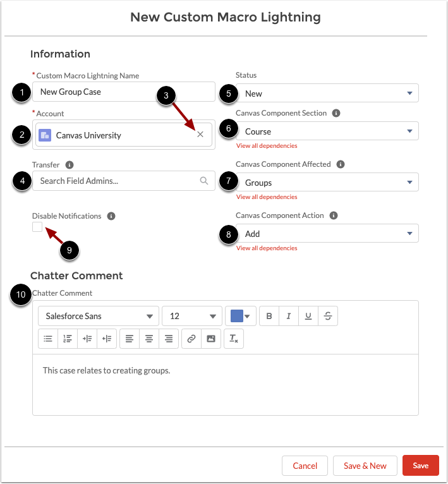Open the Salesforce Sans font dropdown
The width and height of the screenshot is (448, 484).
click(99, 316)
